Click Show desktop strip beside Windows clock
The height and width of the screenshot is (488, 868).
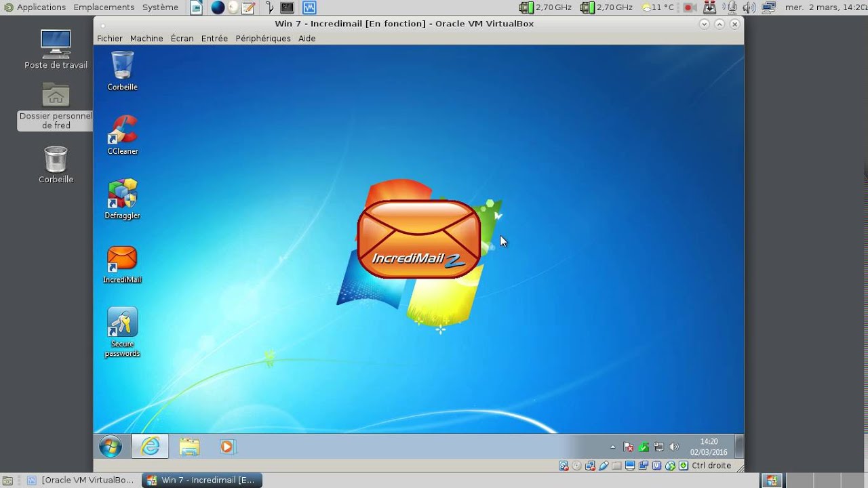pyautogui.click(x=739, y=447)
